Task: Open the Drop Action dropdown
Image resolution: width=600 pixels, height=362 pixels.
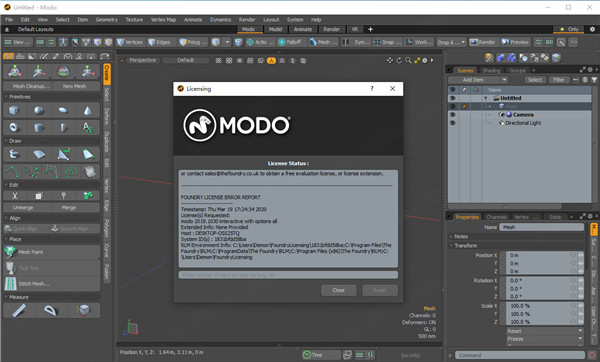Action: [x=451, y=42]
